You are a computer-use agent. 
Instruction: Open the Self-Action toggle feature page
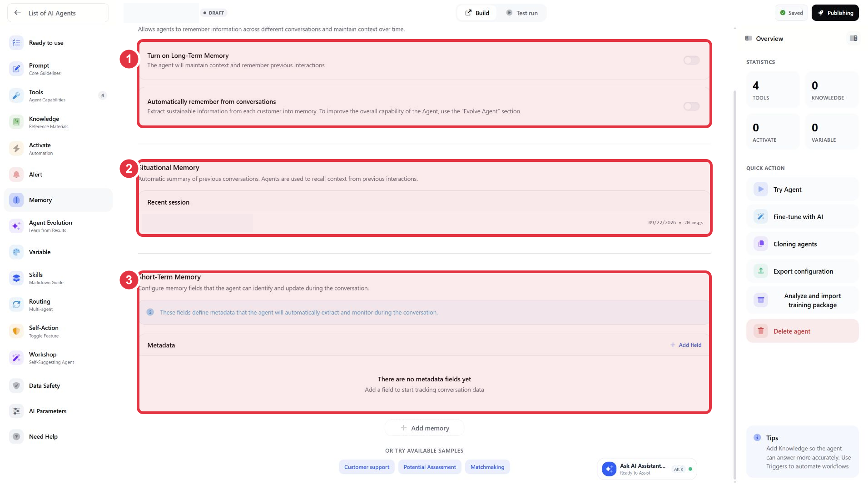[58, 331]
